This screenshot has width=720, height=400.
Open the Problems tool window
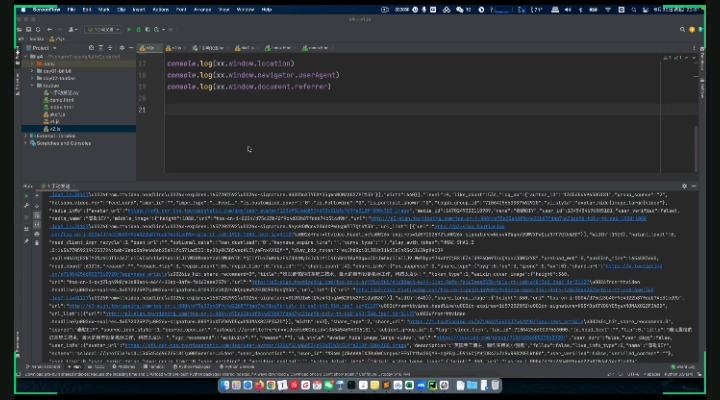point(124,367)
